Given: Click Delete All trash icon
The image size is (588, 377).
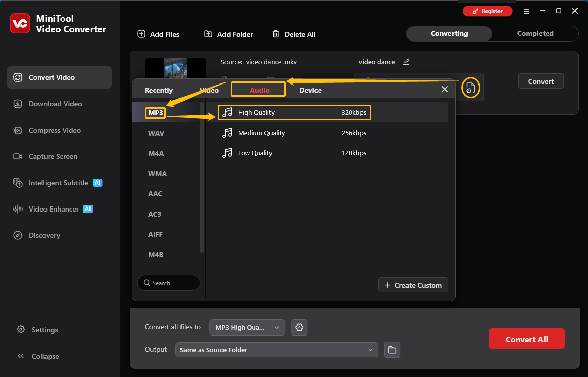Looking at the screenshot, I should [x=275, y=34].
